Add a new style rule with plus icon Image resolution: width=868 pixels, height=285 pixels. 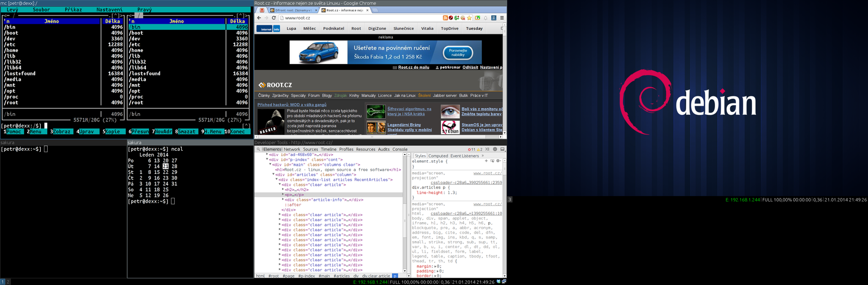point(486,161)
